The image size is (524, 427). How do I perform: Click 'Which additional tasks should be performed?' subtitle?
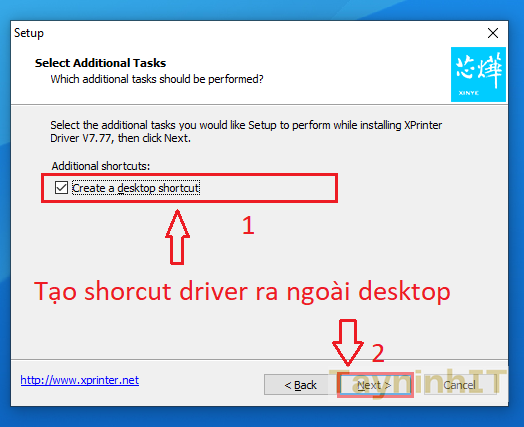click(x=157, y=79)
